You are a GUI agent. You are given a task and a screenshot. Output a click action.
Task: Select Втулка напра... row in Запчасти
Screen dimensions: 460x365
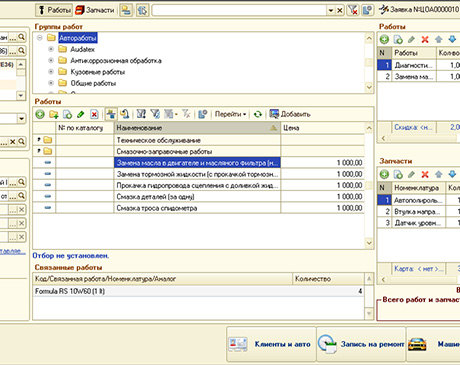click(x=419, y=212)
